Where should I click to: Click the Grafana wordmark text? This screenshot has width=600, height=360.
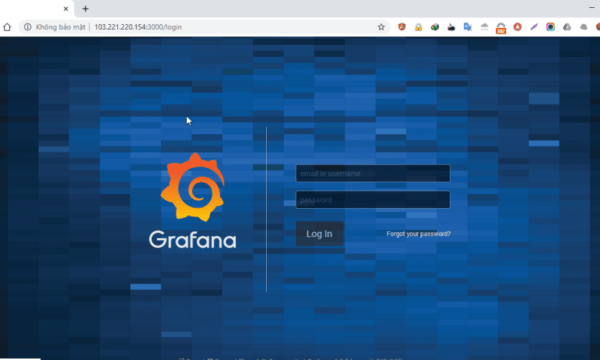192,239
